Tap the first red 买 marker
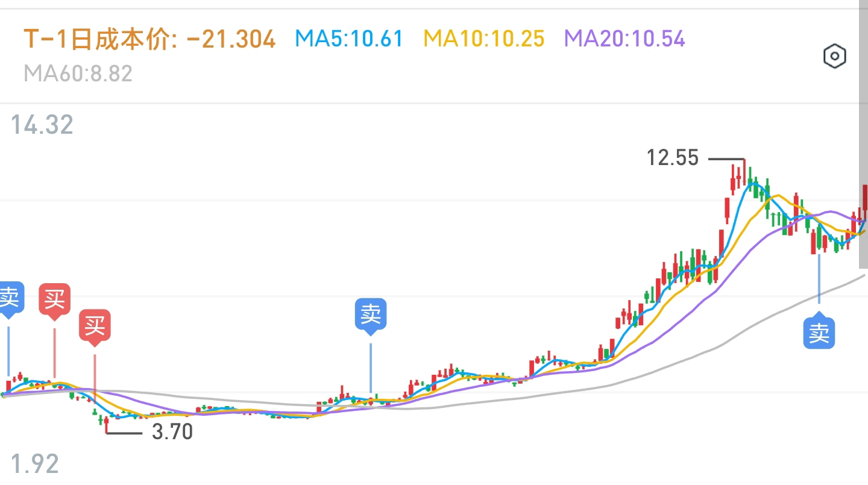This screenshot has width=868, height=485. point(54,301)
